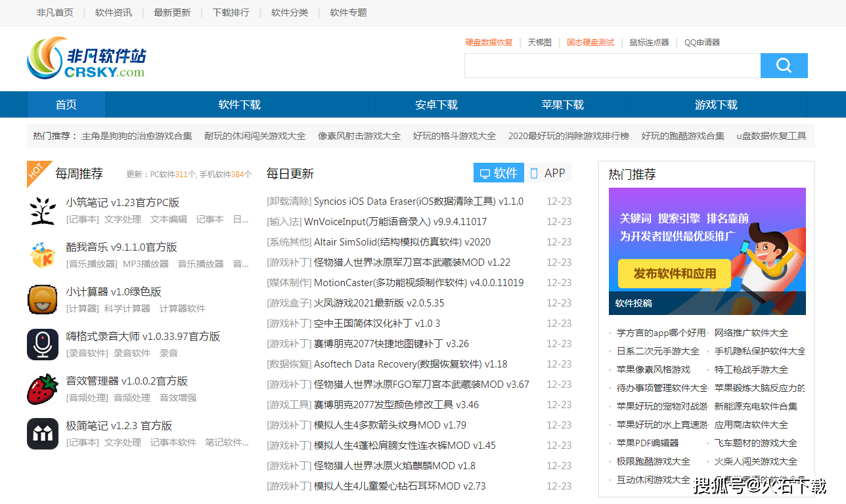Open 日系二次元手游大全 in 热门推荐
Viewport: 846px width, 504px height.
tap(658, 351)
